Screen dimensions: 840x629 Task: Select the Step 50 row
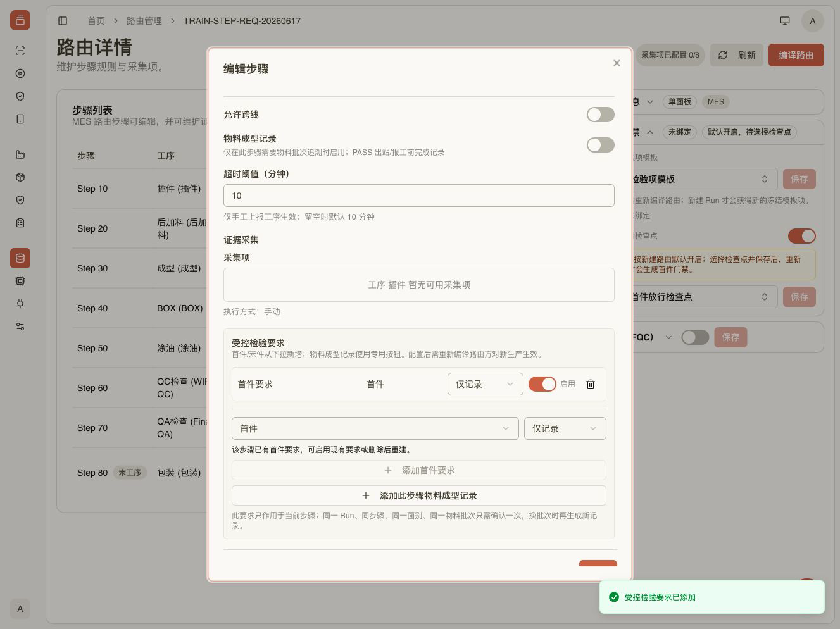[x=141, y=348]
